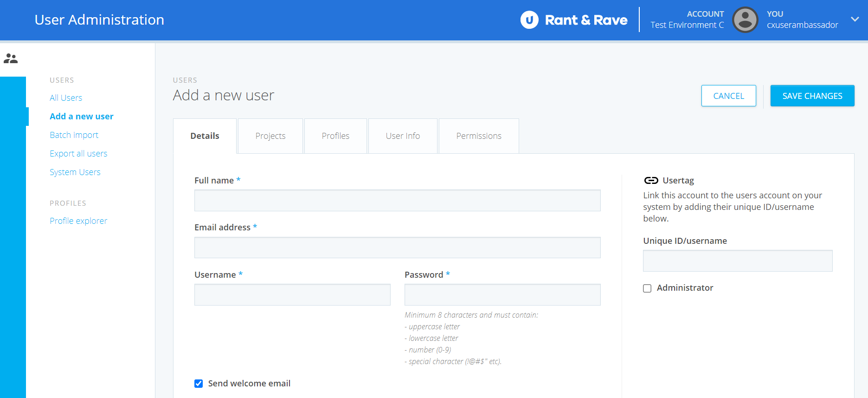The width and height of the screenshot is (868, 398).
Task: Focus the Full name input field
Action: [x=397, y=201]
